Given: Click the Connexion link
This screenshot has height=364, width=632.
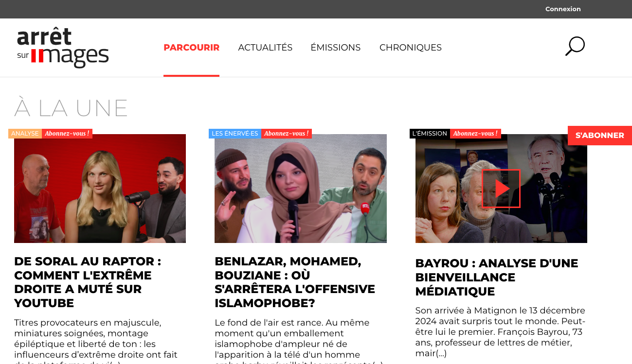Looking at the screenshot, I should (563, 9).
